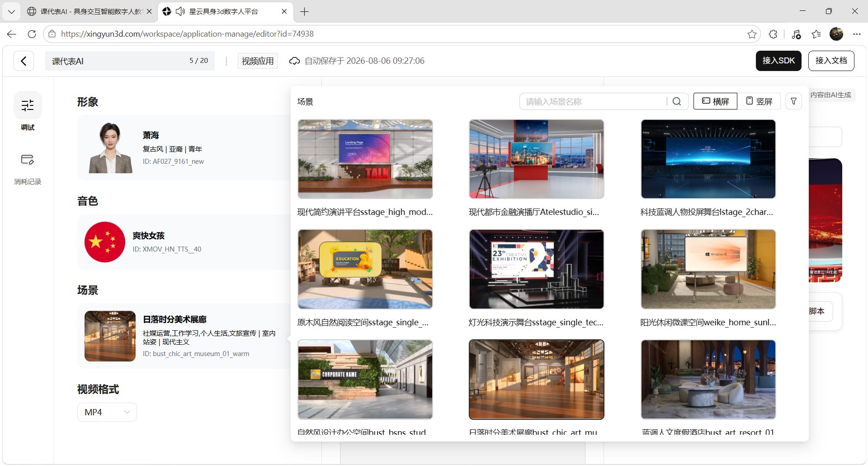The height and width of the screenshot is (466, 868).
Task: Select 横屏 landscape orientation
Action: click(x=715, y=101)
